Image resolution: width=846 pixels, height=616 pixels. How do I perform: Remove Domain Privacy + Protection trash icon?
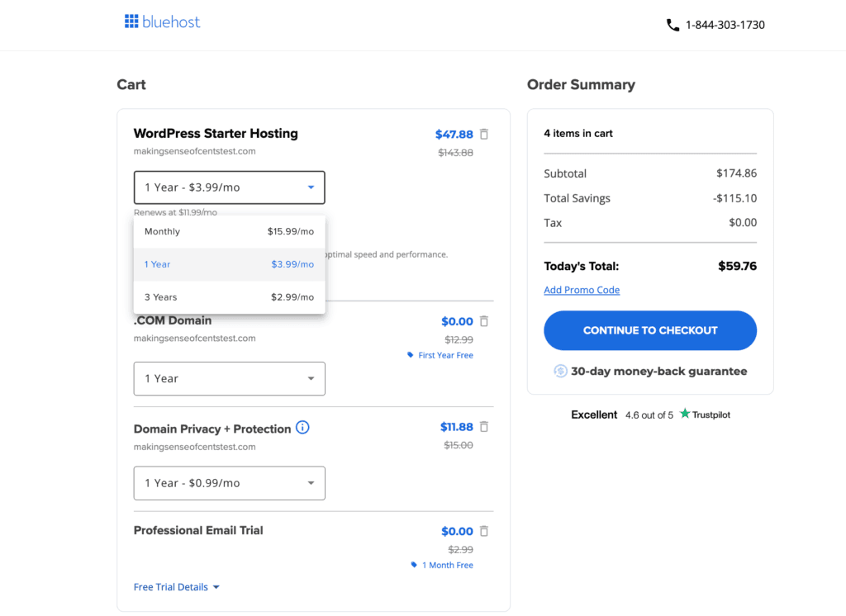point(484,427)
